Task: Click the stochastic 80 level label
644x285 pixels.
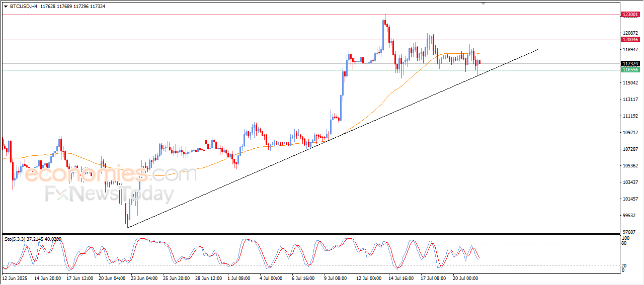Action: click(624, 243)
